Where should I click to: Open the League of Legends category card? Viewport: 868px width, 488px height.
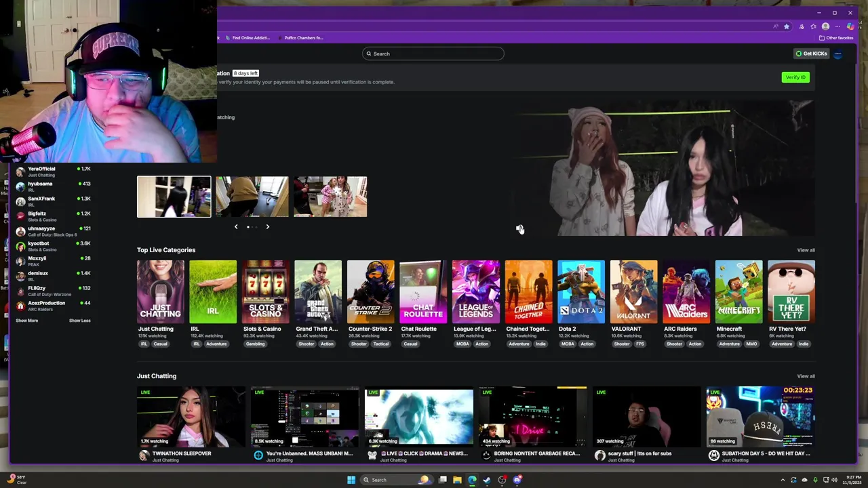point(475,291)
